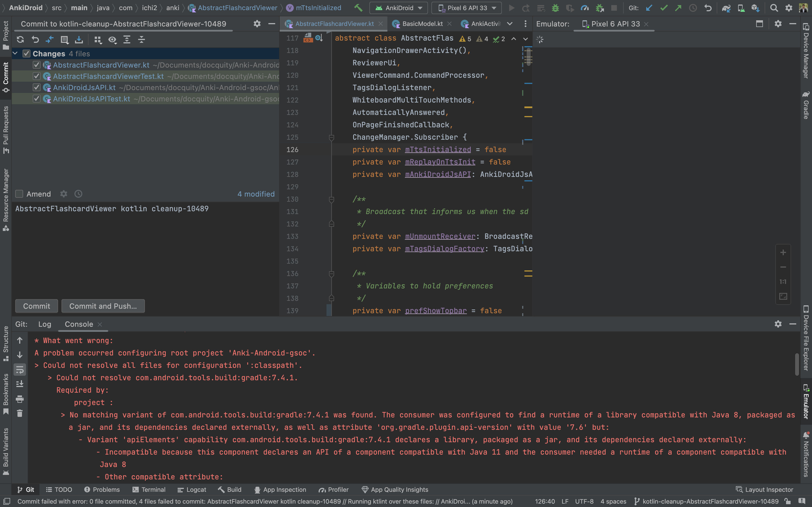The width and height of the screenshot is (812, 507).
Task: Open the Pixel 6 API 33 device dropdown
Action: point(466,8)
